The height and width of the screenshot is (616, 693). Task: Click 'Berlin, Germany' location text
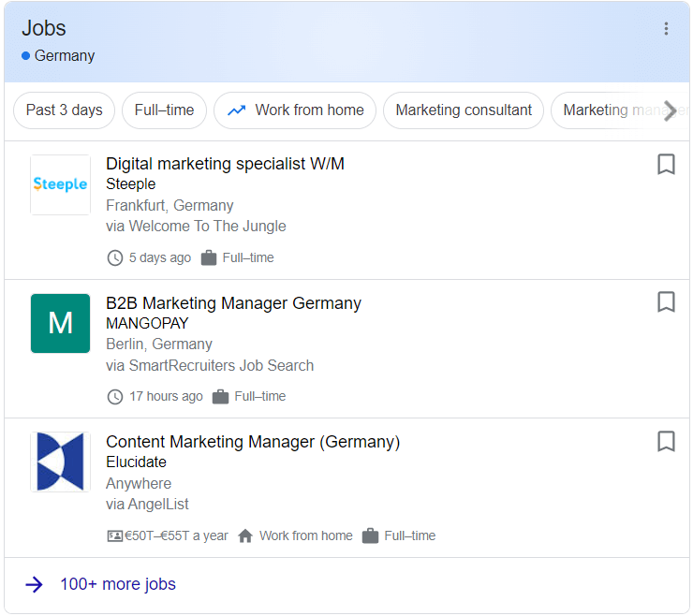pyautogui.click(x=159, y=345)
